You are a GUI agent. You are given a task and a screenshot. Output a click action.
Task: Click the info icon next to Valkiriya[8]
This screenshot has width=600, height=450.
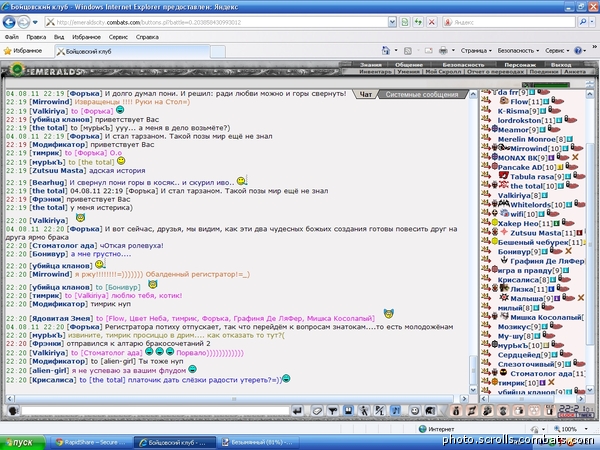545,196
